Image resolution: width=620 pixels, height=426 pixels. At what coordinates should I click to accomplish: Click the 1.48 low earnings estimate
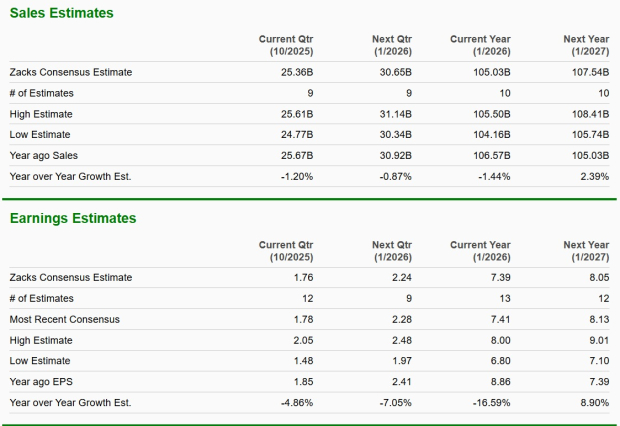pyautogui.click(x=304, y=360)
